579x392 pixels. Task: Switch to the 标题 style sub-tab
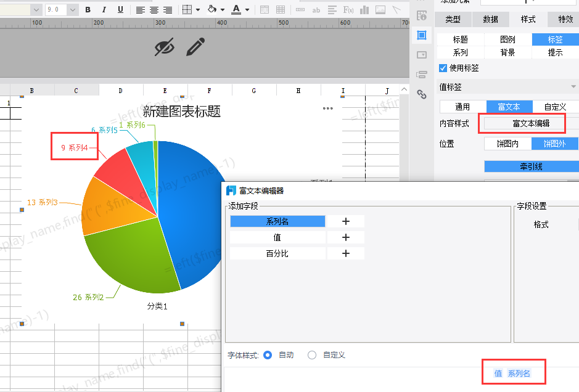point(461,39)
